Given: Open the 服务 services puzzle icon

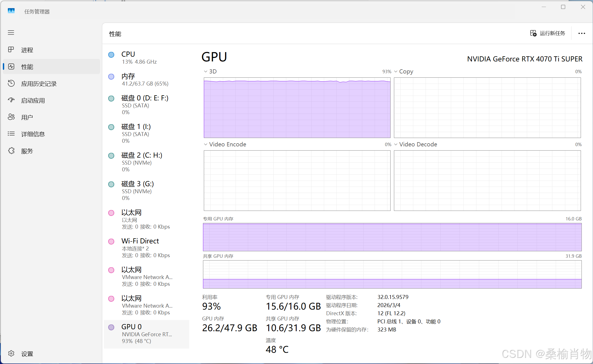Looking at the screenshot, I should coord(11,151).
